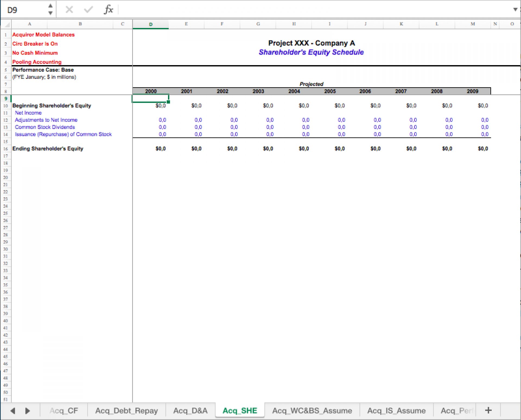Click the Name Box showing D9

click(24, 10)
